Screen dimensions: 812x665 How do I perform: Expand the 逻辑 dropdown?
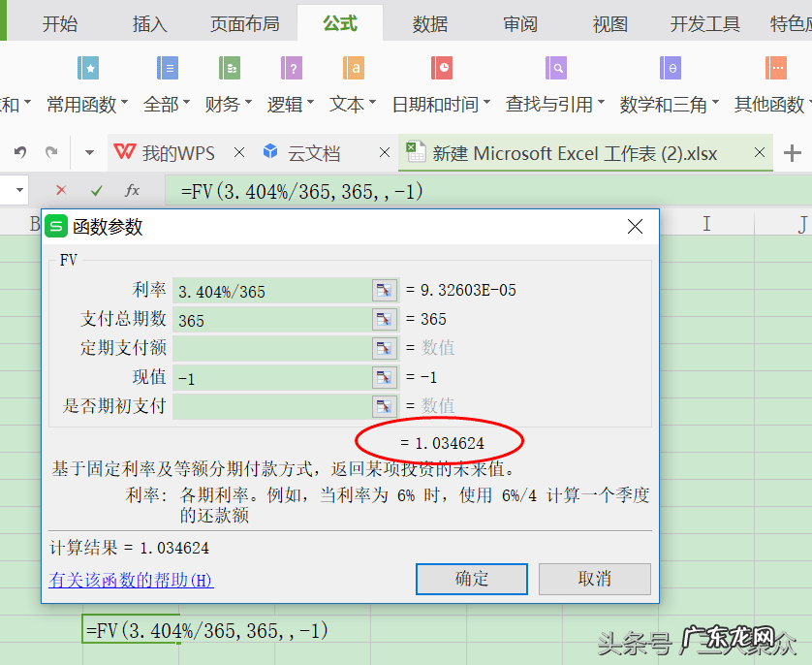click(311, 102)
